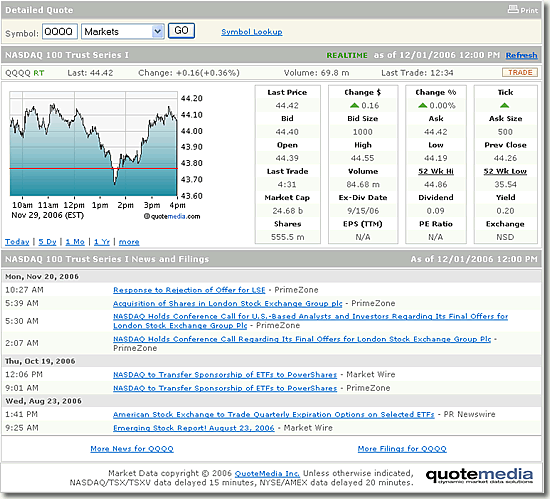
Task: Switch chart to 5 Dy view
Action: click(x=47, y=242)
